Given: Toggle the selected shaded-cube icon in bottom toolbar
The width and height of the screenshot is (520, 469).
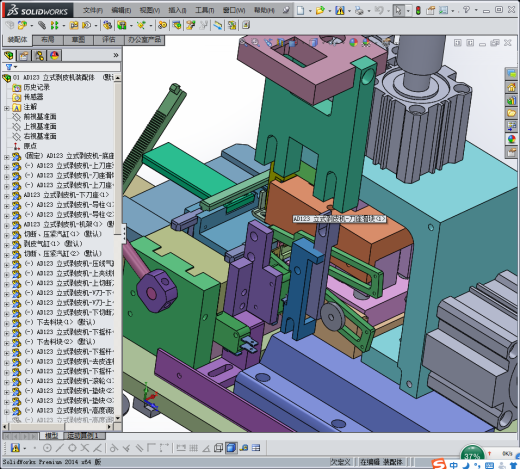Looking at the screenshot, I should (x=231, y=448).
